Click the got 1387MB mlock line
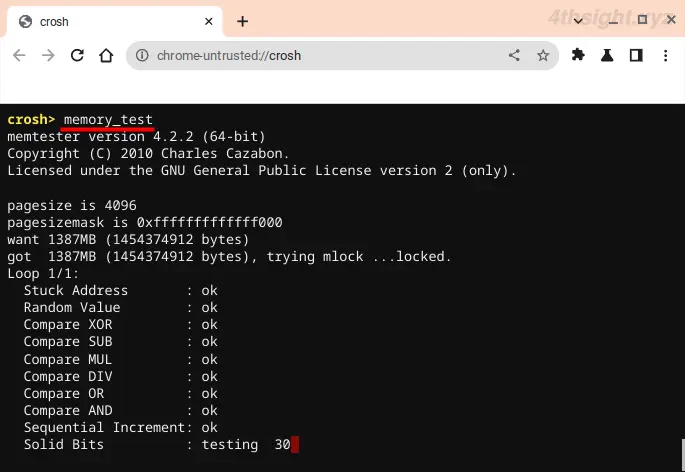This screenshot has width=685, height=472. click(x=229, y=257)
